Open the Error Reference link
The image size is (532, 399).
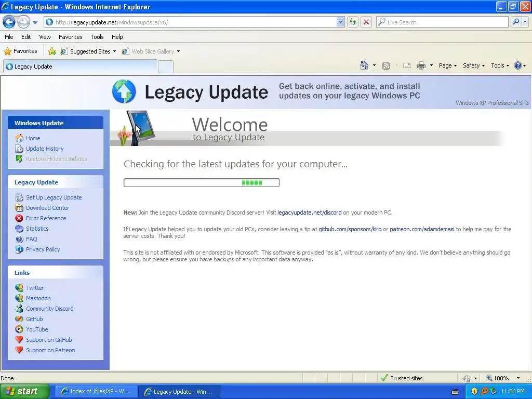coord(46,218)
